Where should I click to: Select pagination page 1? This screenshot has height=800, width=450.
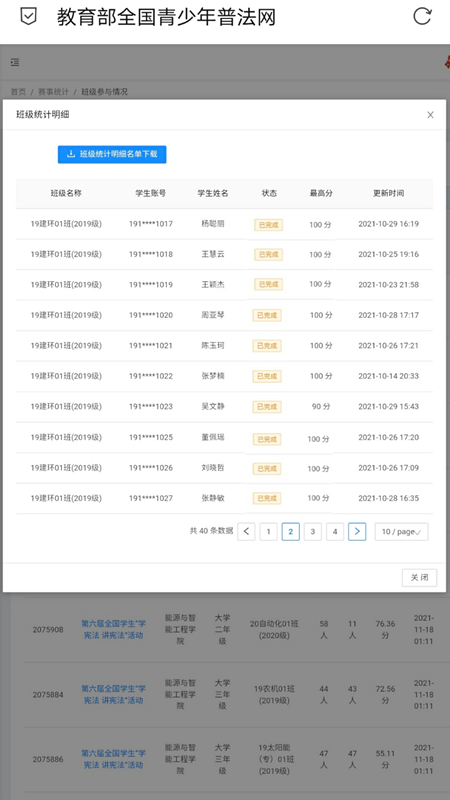[268, 532]
